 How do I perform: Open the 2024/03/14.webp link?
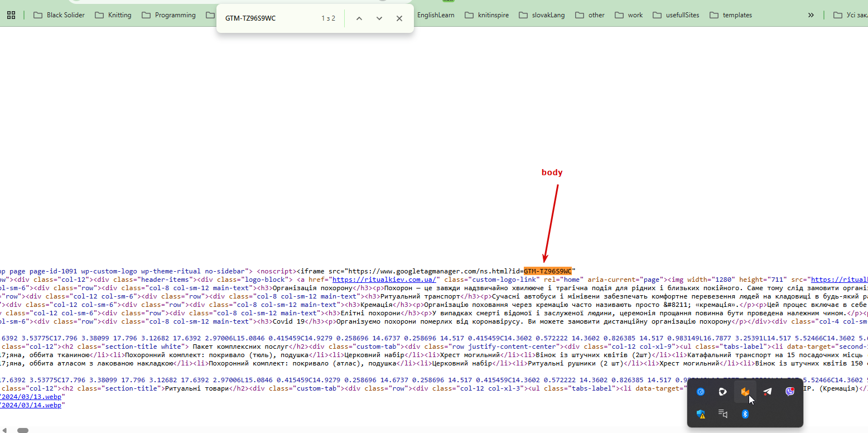[31, 405]
